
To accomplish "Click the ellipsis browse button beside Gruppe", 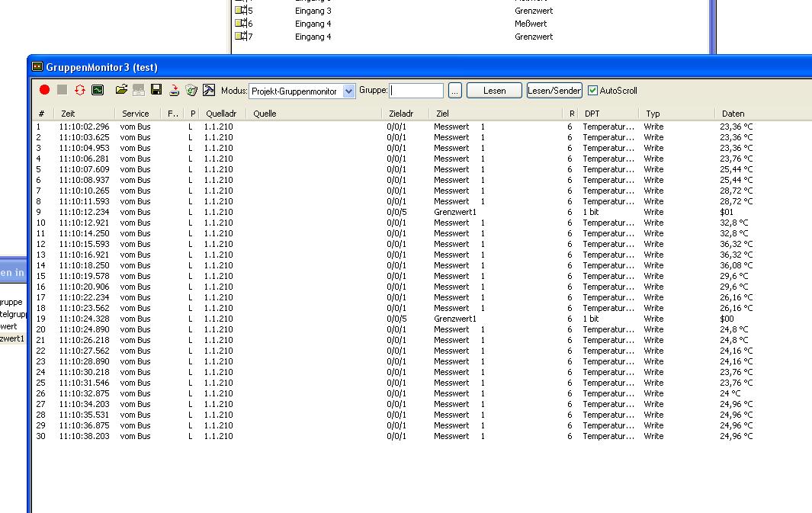I will 455,91.
